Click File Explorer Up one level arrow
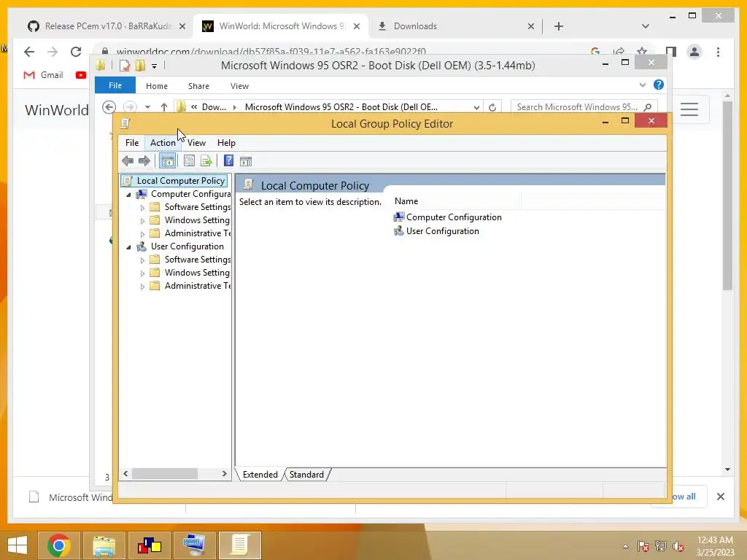Image resolution: width=747 pixels, height=560 pixels. click(x=164, y=107)
